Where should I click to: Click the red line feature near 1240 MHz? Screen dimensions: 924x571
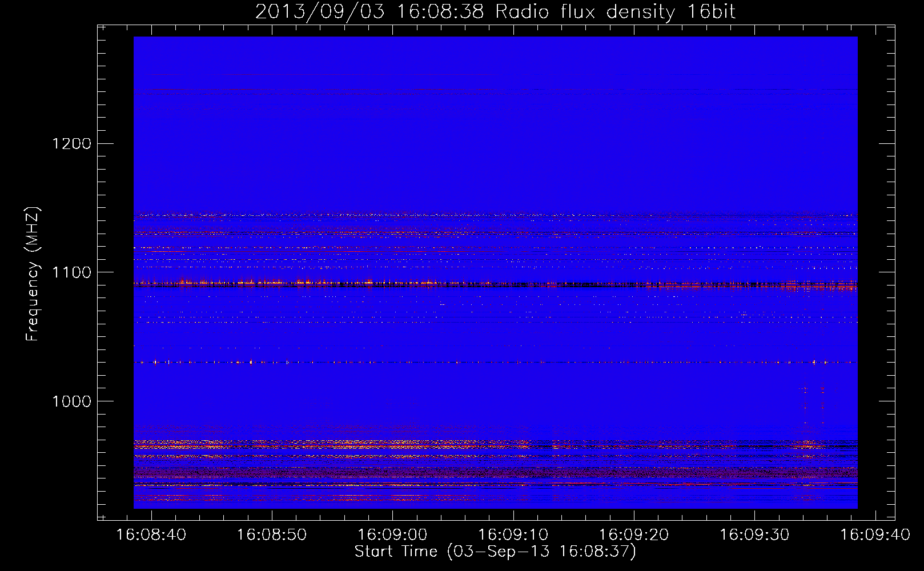tap(495, 90)
